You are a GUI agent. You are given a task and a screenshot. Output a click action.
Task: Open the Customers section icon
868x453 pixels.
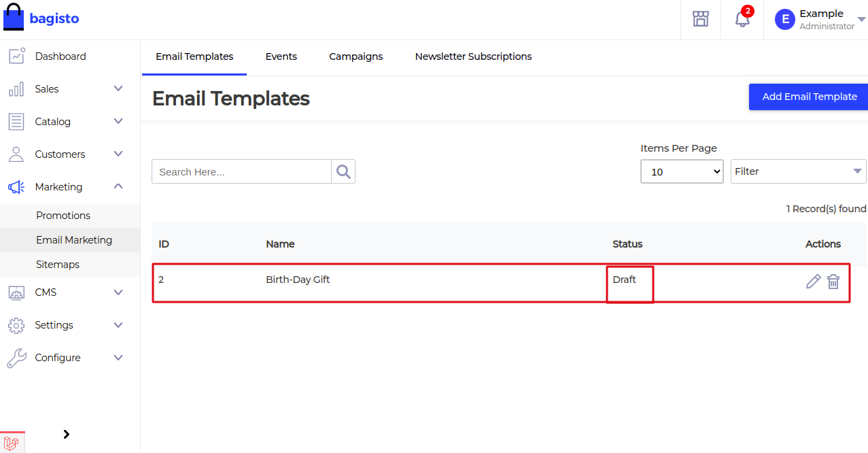point(16,154)
